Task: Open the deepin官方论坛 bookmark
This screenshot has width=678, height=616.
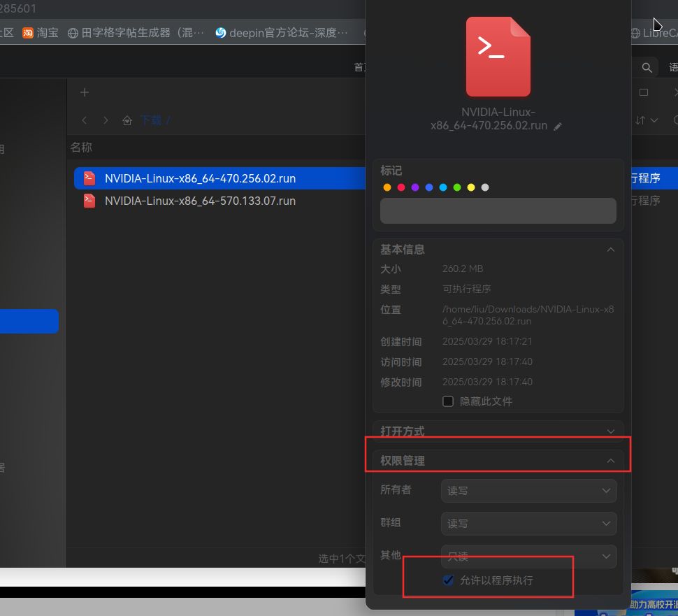Action: (x=282, y=33)
